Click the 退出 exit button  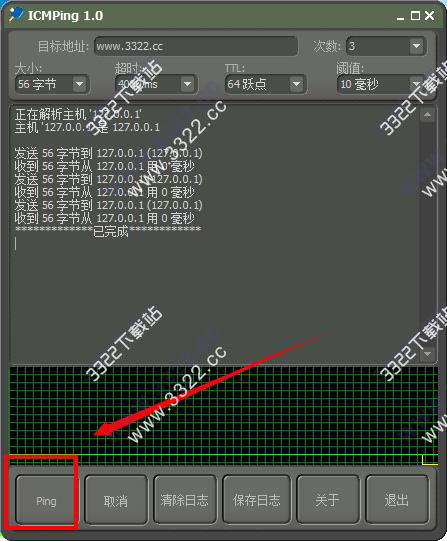pos(397,499)
